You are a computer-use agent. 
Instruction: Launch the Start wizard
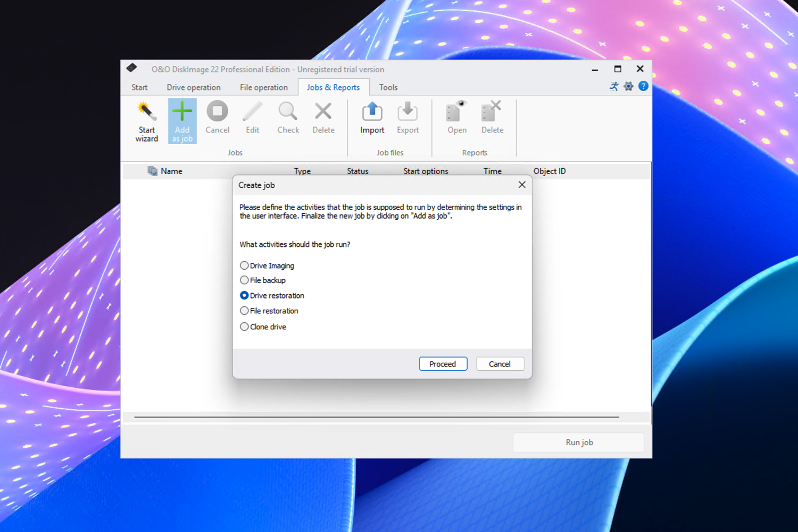tap(147, 121)
